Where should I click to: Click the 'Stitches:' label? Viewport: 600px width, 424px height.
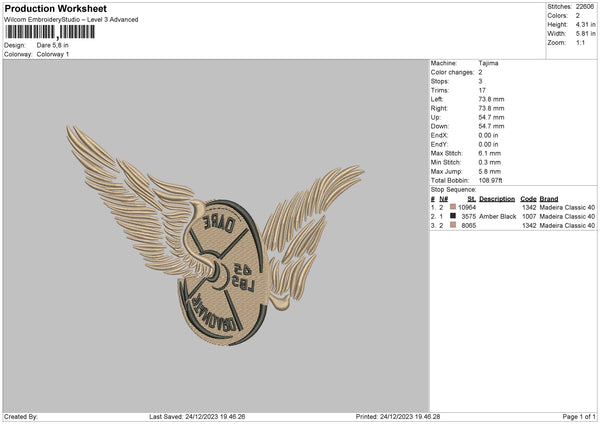[559, 7]
